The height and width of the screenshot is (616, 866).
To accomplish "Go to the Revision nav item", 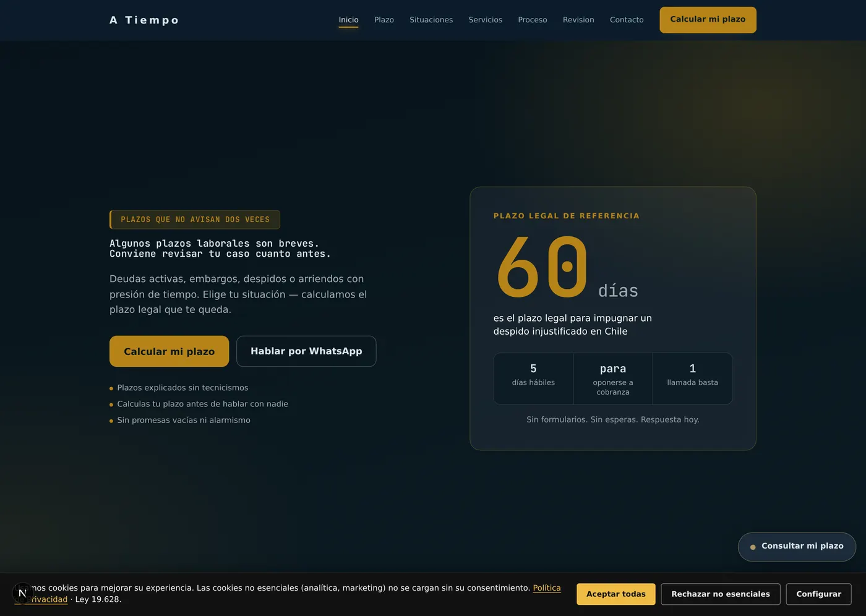I will (x=578, y=20).
